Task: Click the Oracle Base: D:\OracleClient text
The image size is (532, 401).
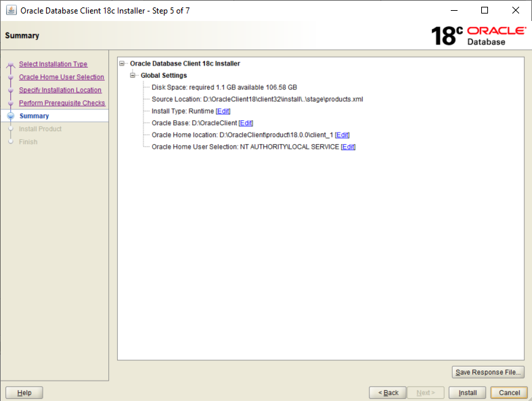Action: pyautogui.click(x=194, y=123)
